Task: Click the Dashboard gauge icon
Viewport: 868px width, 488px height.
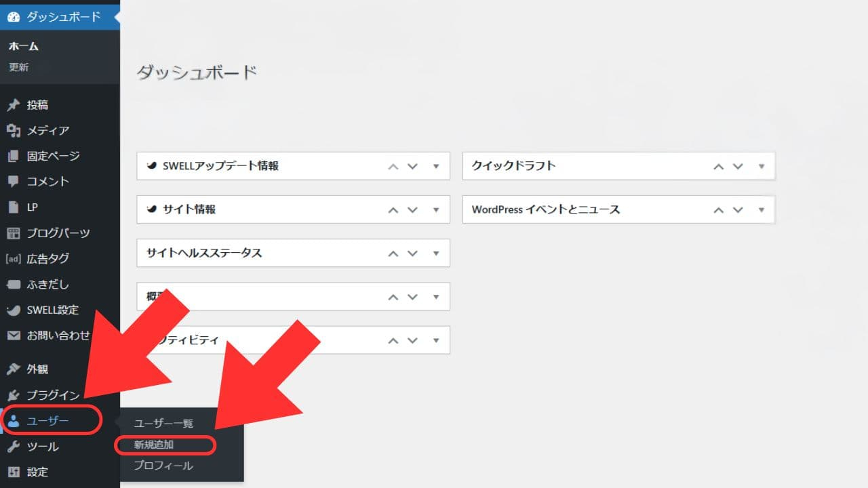Action: (14, 16)
